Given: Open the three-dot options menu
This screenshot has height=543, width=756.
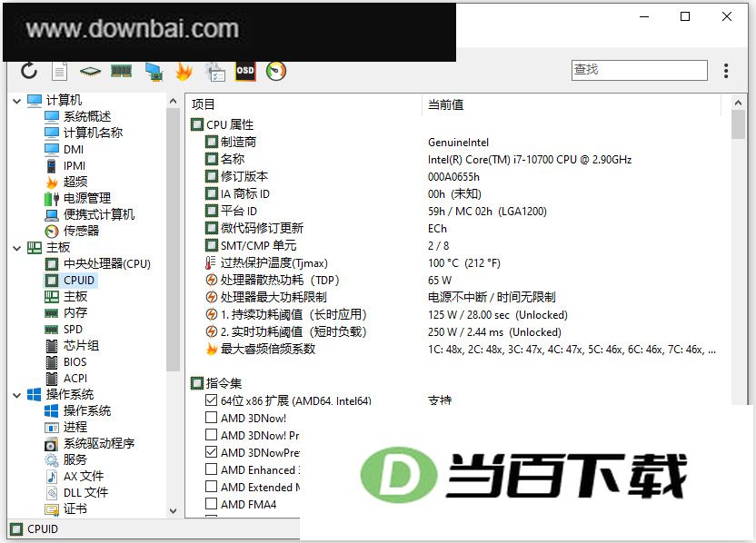Looking at the screenshot, I should [x=726, y=71].
